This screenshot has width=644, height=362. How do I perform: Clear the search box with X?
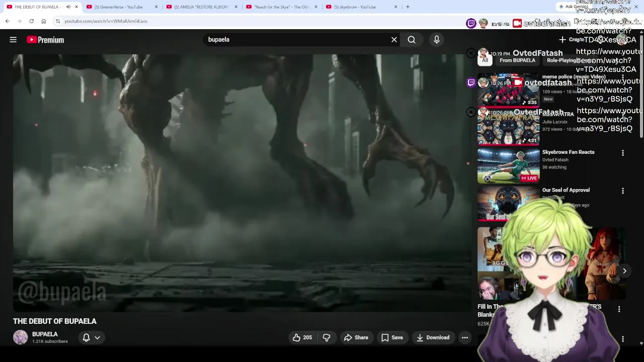(x=394, y=40)
